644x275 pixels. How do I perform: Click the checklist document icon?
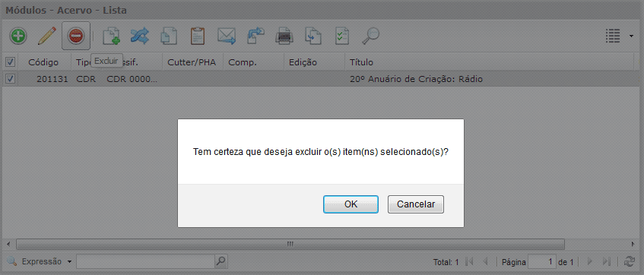tap(342, 36)
